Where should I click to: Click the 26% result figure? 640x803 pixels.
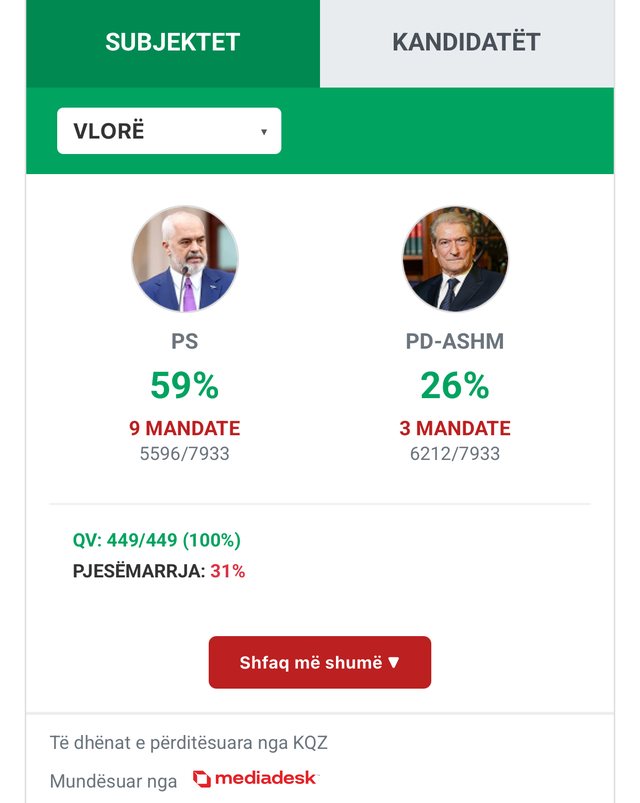[455, 385]
